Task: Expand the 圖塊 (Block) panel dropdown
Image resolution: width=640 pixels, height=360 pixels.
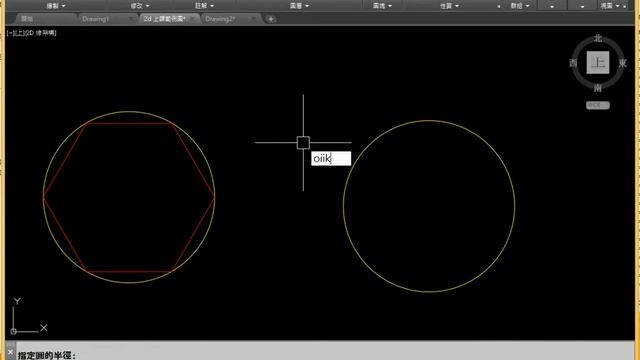Action: tap(382, 6)
